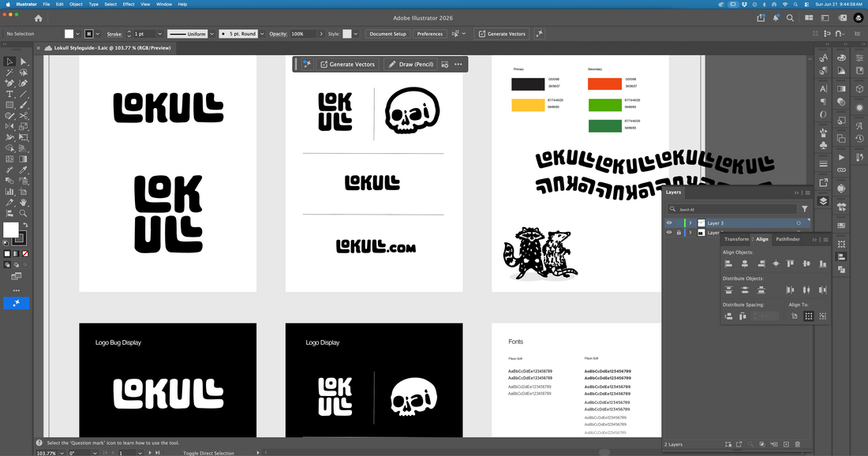Open the Uniform stroke profile dropdown

(x=211, y=34)
